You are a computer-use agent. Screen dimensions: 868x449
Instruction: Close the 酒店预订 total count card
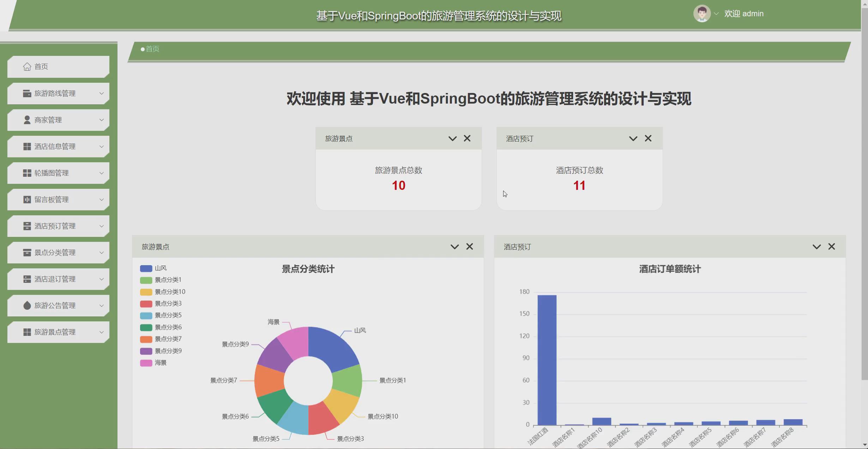coord(648,138)
